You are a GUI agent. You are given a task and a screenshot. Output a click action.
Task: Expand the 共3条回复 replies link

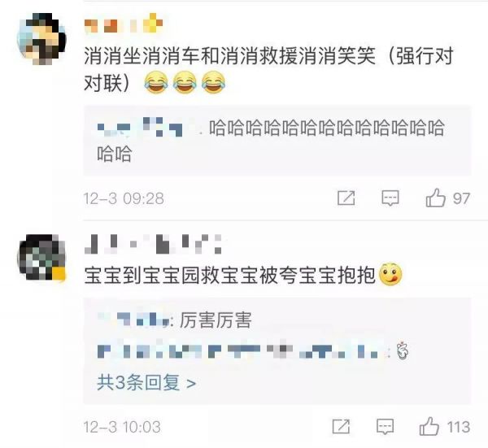pyautogui.click(x=146, y=382)
